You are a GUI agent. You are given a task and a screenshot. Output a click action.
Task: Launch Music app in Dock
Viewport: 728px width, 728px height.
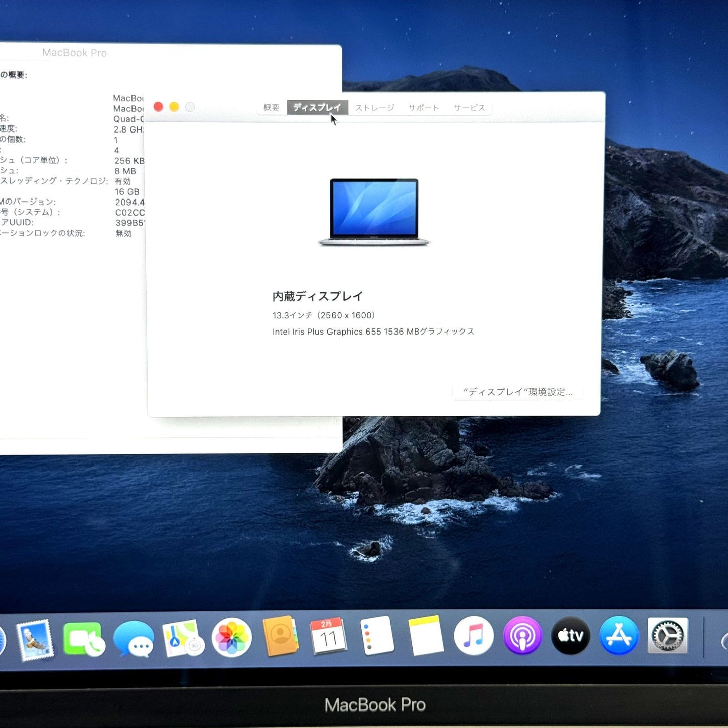pos(474,635)
